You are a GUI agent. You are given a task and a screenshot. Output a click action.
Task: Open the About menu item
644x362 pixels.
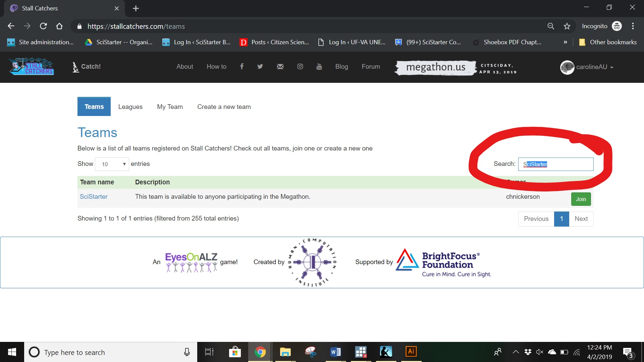point(185,67)
